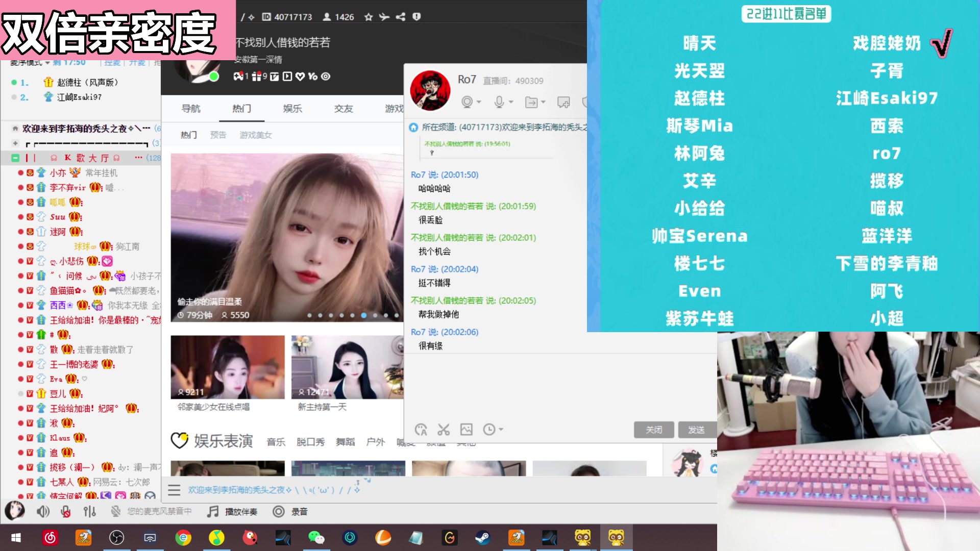Open the emoji picker in Ro7's chat window
Viewport: 980px width, 551px height.
tap(421, 430)
